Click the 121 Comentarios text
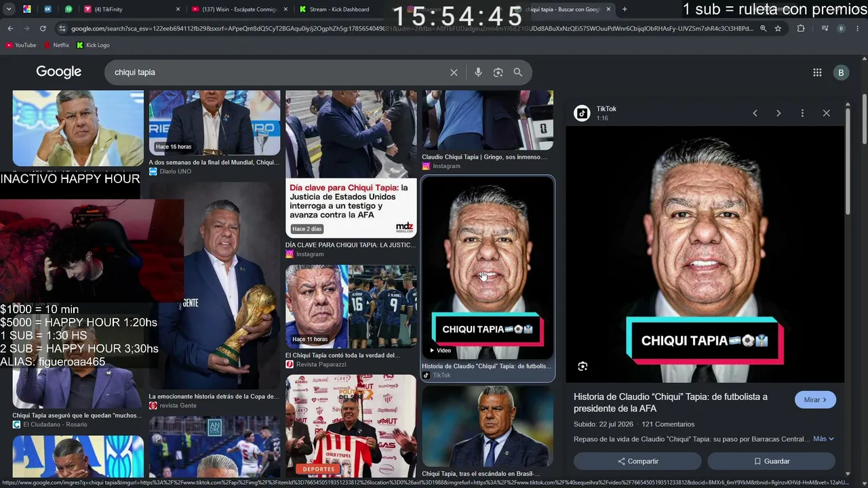The width and height of the screenshot is (868, 488). [x=668, y=424]
